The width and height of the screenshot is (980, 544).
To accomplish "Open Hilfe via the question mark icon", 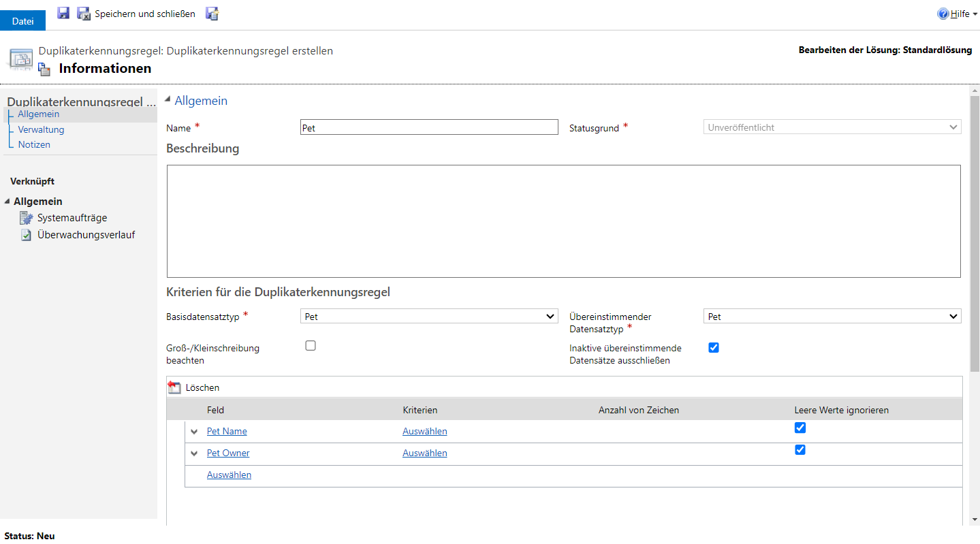I will (x=943, y=14).
